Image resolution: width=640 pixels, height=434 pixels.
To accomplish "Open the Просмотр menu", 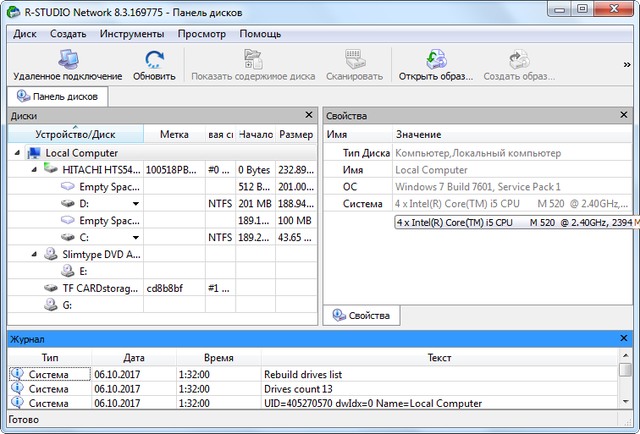I will tap(201, 34).
